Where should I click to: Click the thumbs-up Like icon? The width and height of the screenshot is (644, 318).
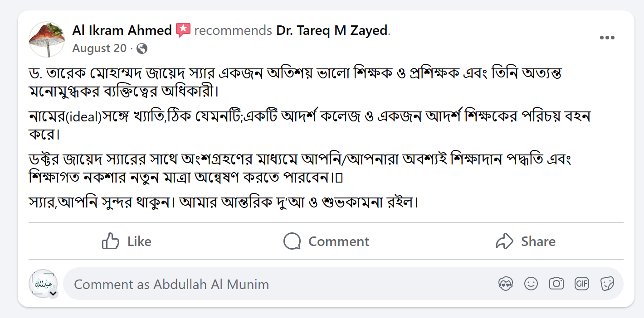coord(111,241)
